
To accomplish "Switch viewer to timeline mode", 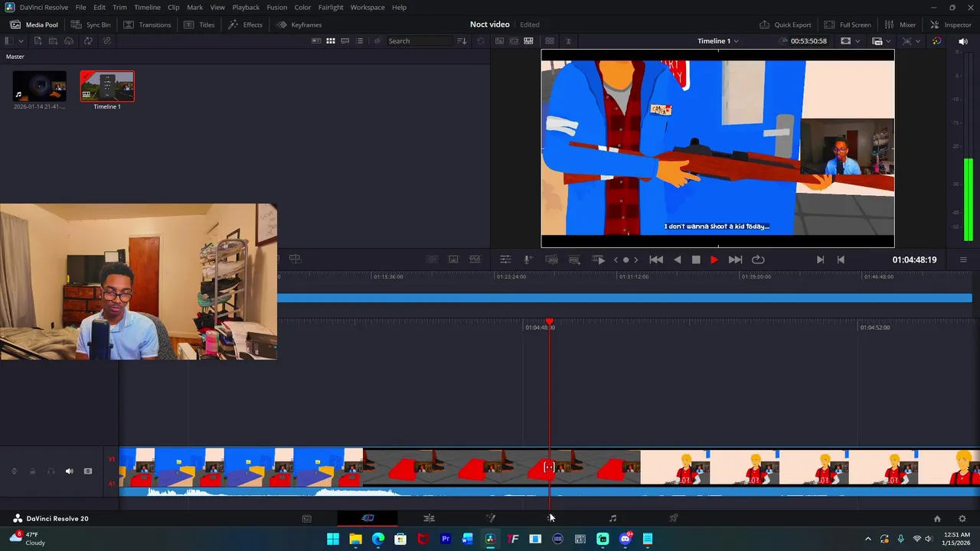I will pyautogui.click(x=528, y=41).
